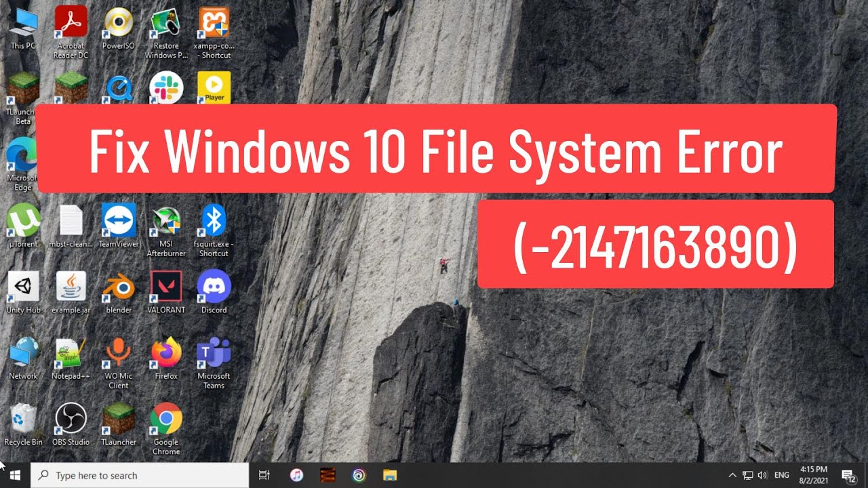868x488 pixels.
Task: Select the mbst-clean... file icon
Action: pyautogui.click(x=71, y=226)
